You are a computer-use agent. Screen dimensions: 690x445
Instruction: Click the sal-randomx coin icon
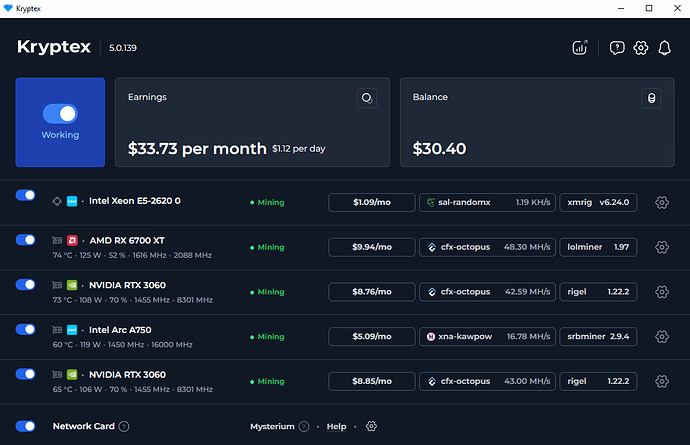pos(431,202)
